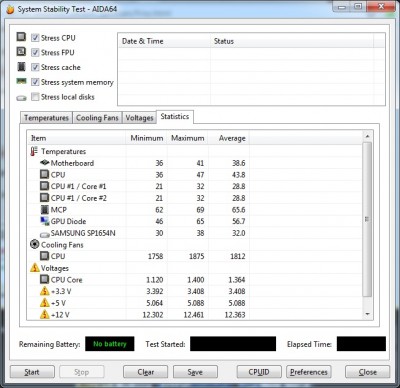Click +3.3 V minimum value 3.392
The image size is (400, 388).
[x=155, y=291]
